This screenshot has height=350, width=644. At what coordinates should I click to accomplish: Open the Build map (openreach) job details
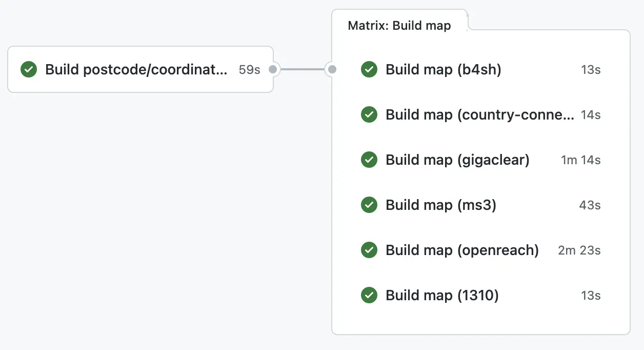[462, 250]
